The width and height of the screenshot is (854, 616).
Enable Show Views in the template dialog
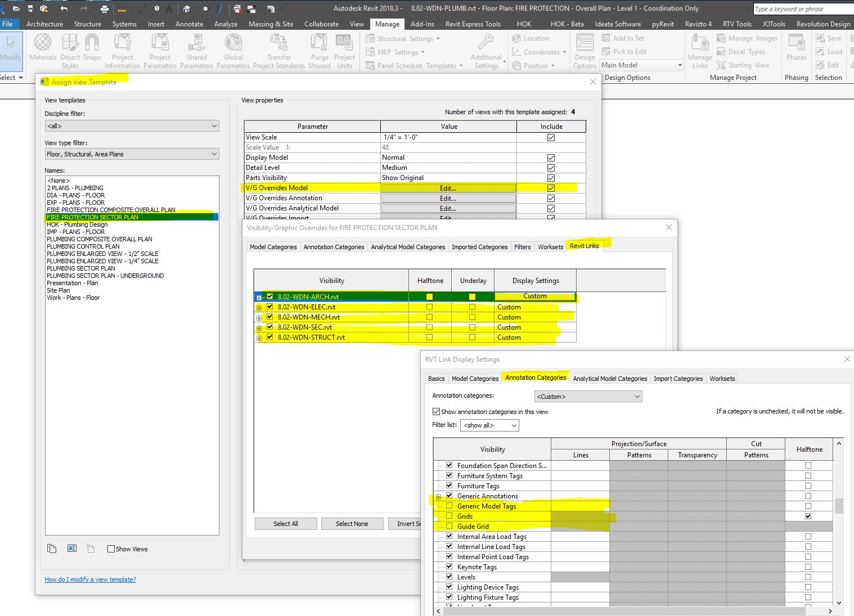[111, 548]
